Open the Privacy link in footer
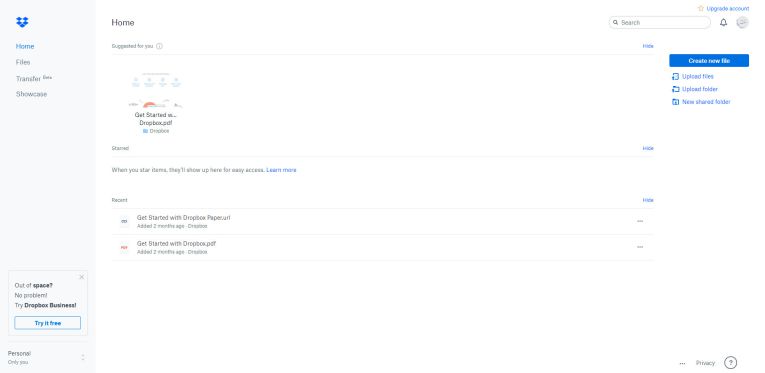 click(705, 363)
